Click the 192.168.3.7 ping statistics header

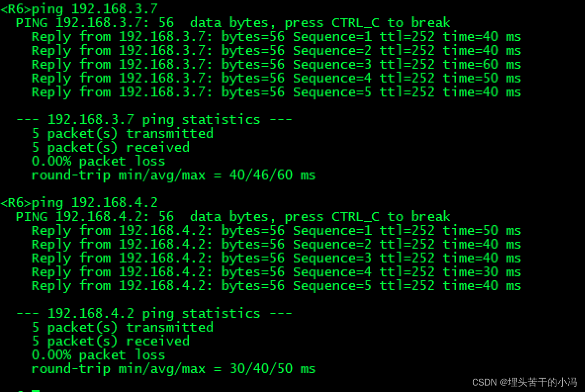[x=154, y=120]
